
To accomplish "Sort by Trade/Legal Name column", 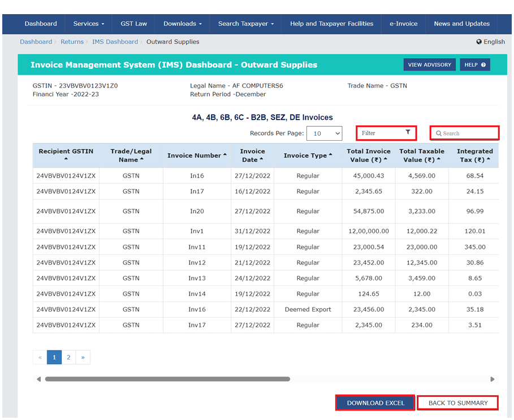I will (131, 155).
